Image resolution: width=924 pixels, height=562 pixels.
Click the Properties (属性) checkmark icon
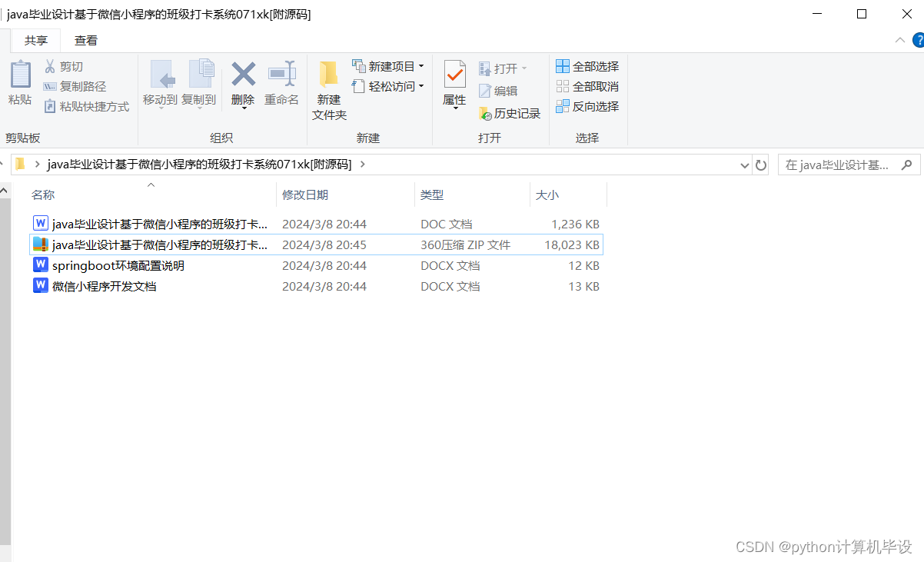(454, 75)
